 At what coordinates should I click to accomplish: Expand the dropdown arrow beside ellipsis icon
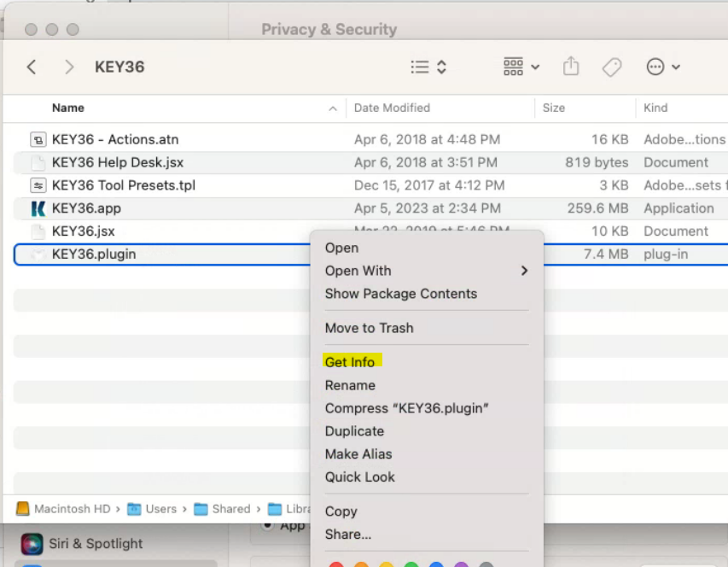pyautogui.click(x=676, y=67)
